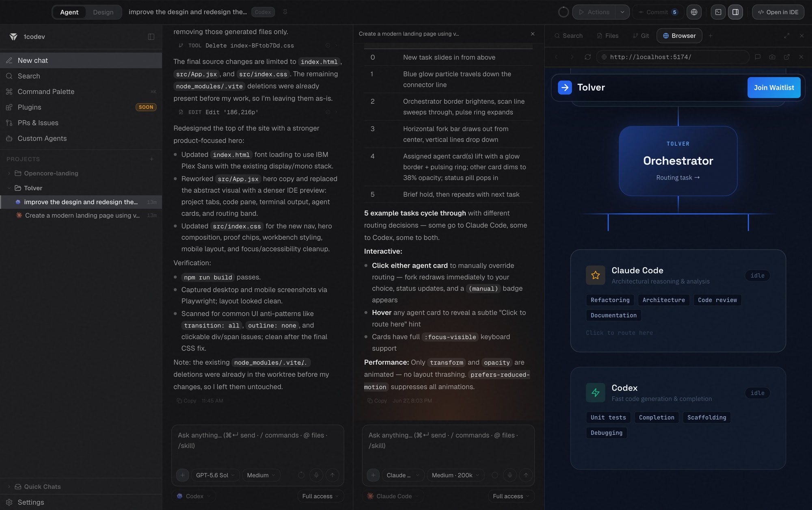Open the Medium · 200k dropdown
812x510 pixels.
pos(456,475)
